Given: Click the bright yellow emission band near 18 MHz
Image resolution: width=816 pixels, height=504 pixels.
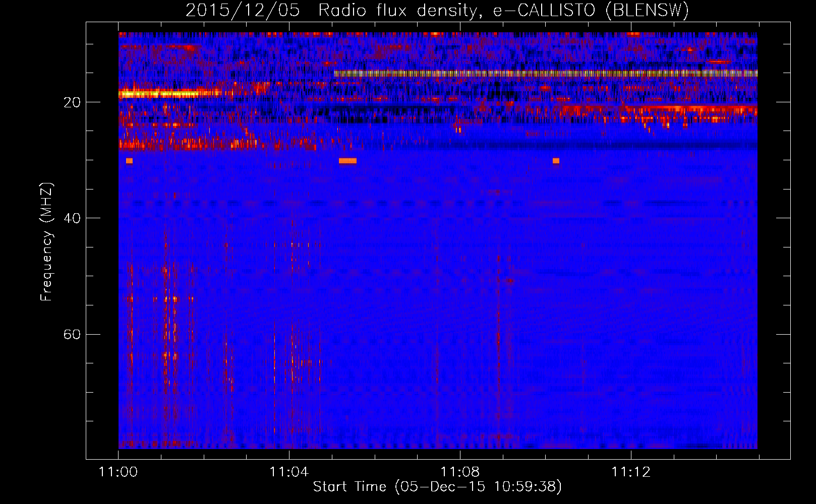Looking at the screenshot, I should 169,93.
